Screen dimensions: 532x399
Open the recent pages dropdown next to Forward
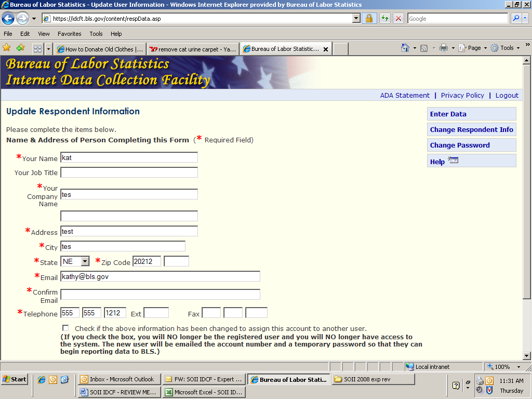pos(34,19)
